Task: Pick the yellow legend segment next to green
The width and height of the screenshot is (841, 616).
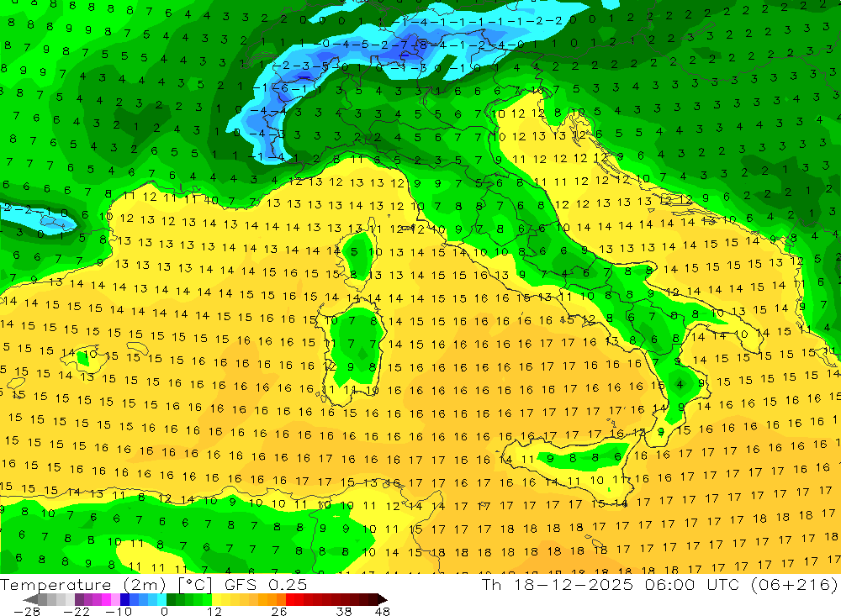Action: pos(216,600)
